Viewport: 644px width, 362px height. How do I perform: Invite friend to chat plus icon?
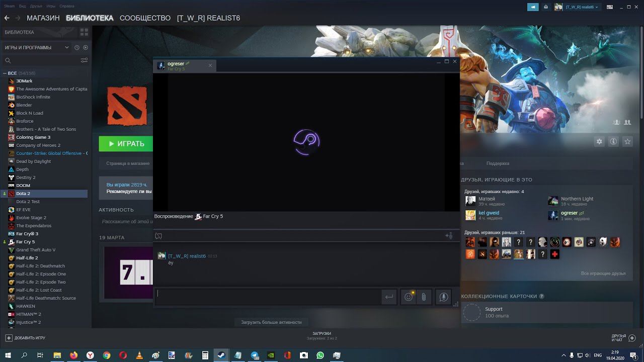point(449,236)
